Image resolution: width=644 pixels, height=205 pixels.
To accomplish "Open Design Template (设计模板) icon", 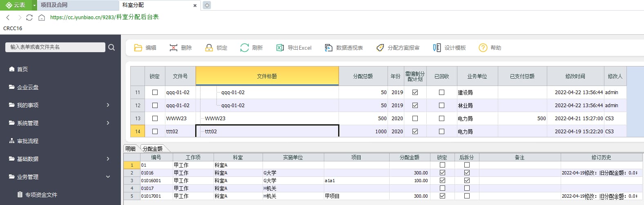I will click(x=437, y=48).
